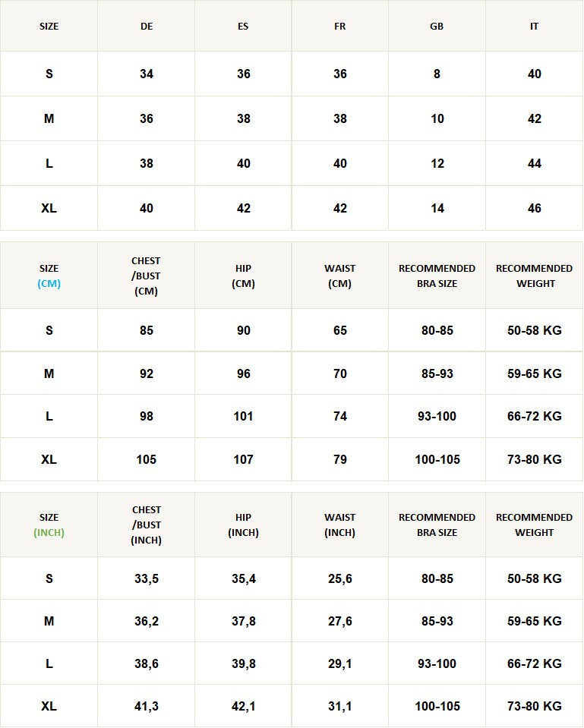Image resolution: width=584 pixels, height=728 pixels.
Task: Click the IT size 46 cell
Action: (x=535, y=208)
